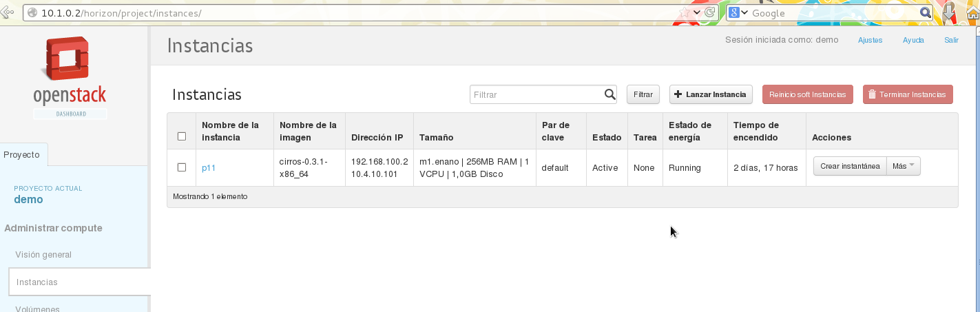This screenshot has width=980, height=312.
Task: Open the URL bar history dropdown arrow
Action: pos(696,13)
